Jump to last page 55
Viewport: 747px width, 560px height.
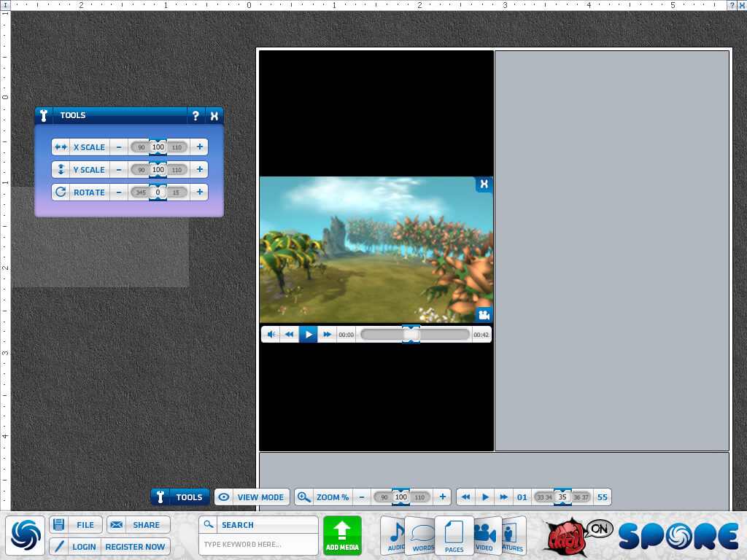coord(602,497)
